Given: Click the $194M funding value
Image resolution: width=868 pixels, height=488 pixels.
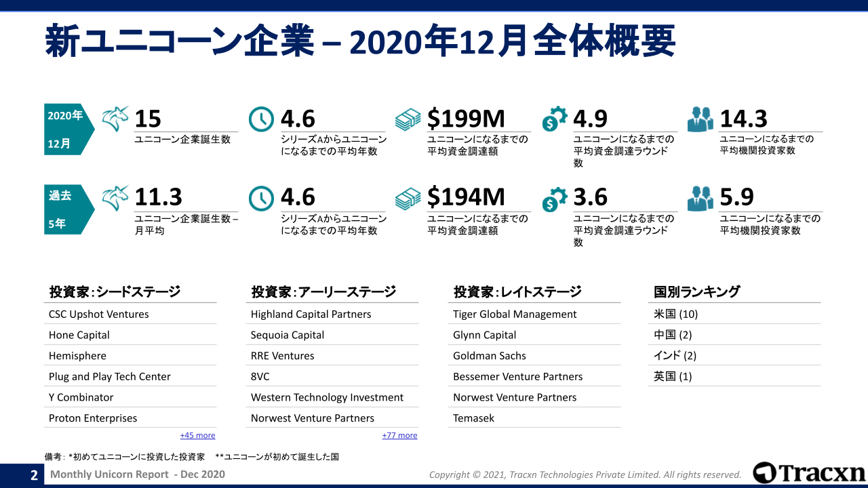Looking at the screenshot, I should click(x=466, y=197).
